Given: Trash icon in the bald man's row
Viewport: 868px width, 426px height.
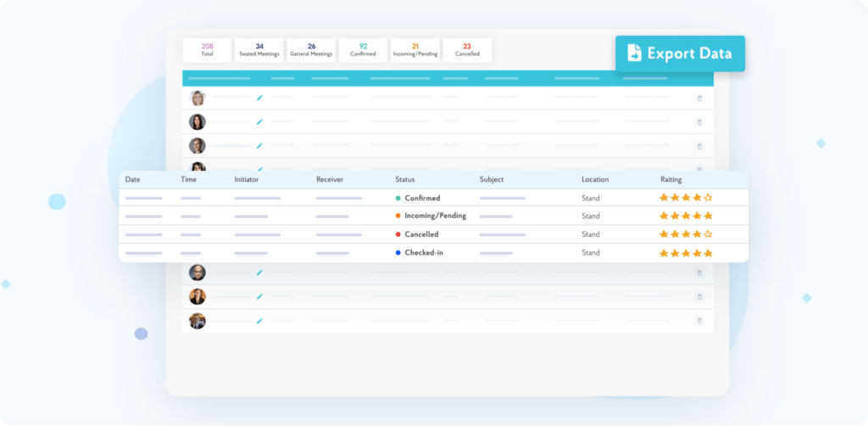Looking at the screenshot, I should point(699,272).
